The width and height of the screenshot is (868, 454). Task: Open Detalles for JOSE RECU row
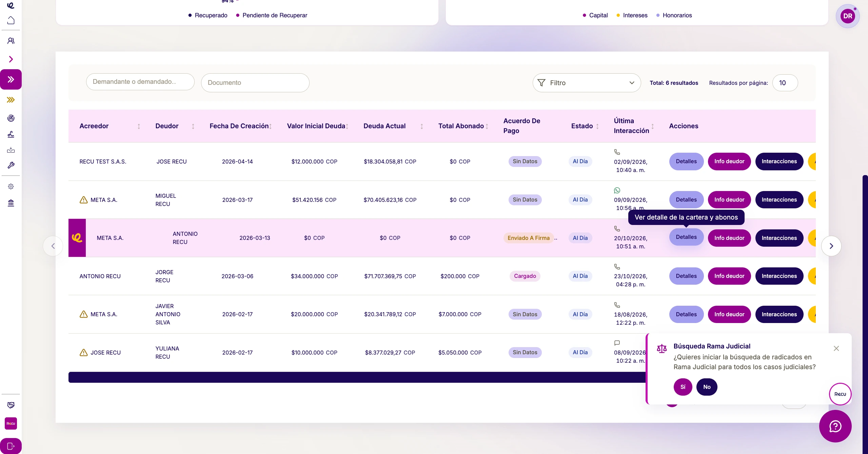point(686,162)
